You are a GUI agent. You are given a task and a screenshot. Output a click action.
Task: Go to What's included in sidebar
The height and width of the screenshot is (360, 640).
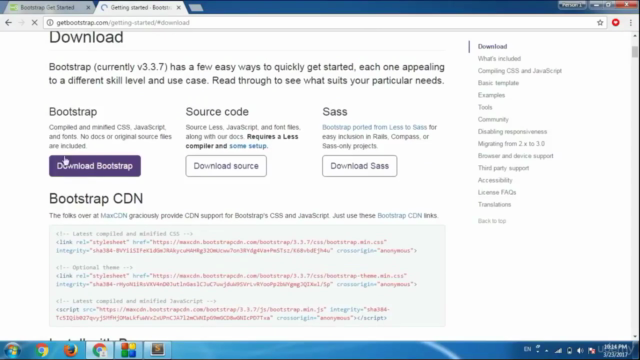(499, 58)
